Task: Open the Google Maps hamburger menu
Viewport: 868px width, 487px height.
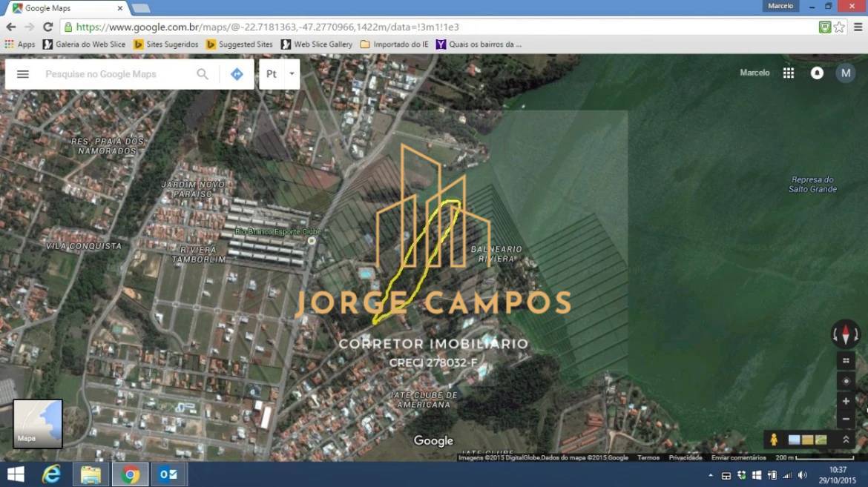Action: 23,74
